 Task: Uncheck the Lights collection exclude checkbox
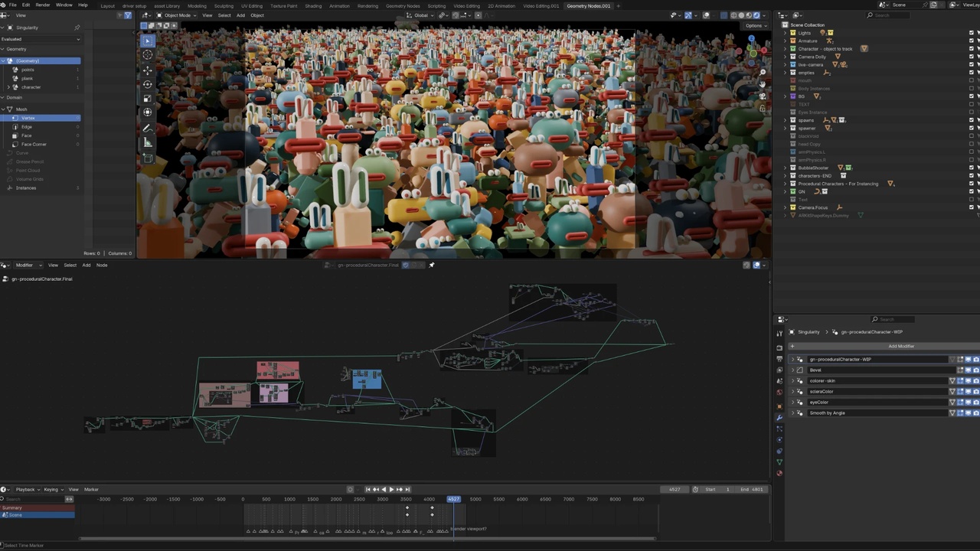point(972,33)
